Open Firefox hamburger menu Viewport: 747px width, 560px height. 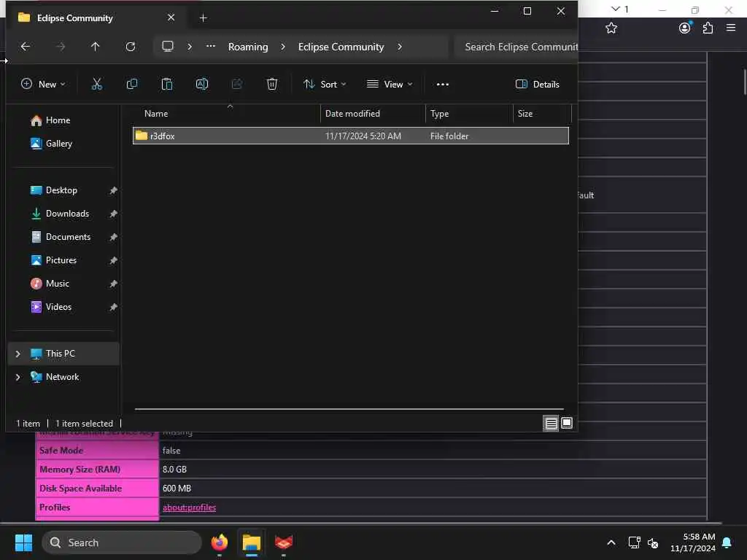[x=731, y=28]
